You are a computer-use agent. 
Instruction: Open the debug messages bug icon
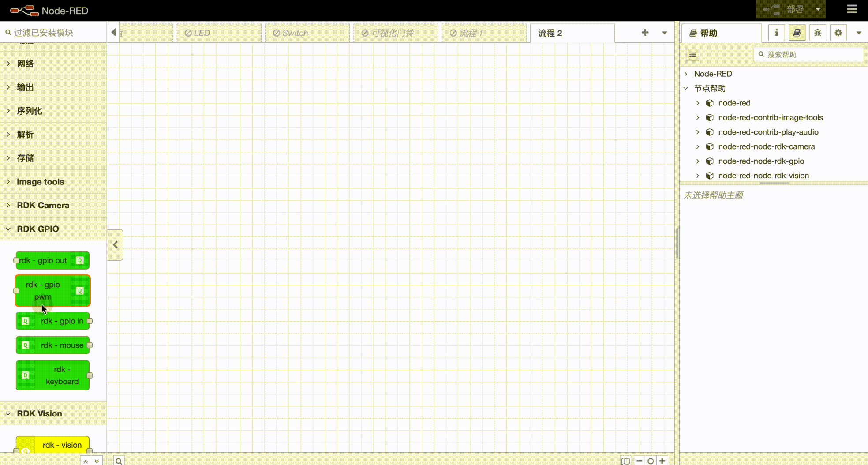(818, 33)
